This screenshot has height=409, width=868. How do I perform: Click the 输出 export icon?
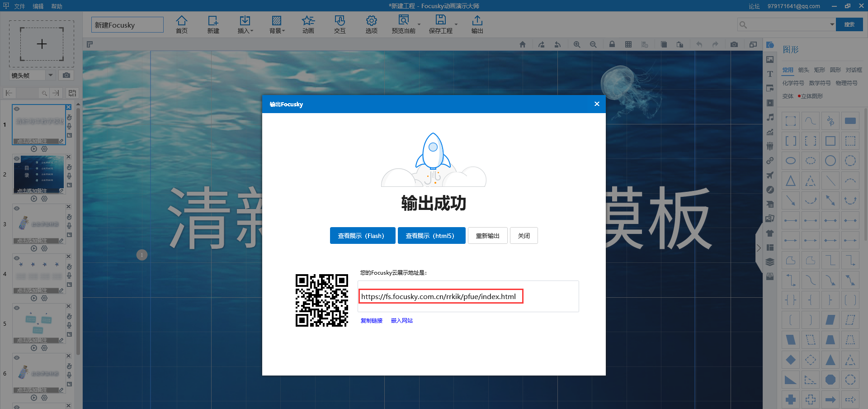[x=477, y=24]
